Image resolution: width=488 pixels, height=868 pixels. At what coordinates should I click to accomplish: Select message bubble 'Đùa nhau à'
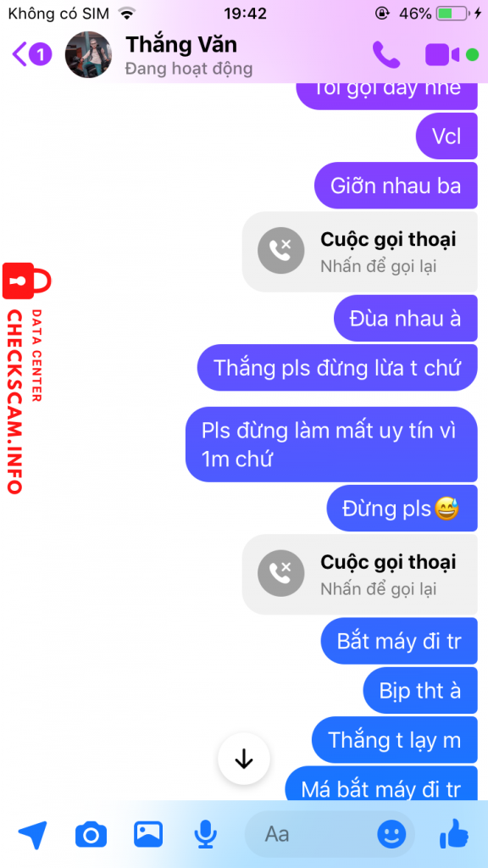coord(405,319)
